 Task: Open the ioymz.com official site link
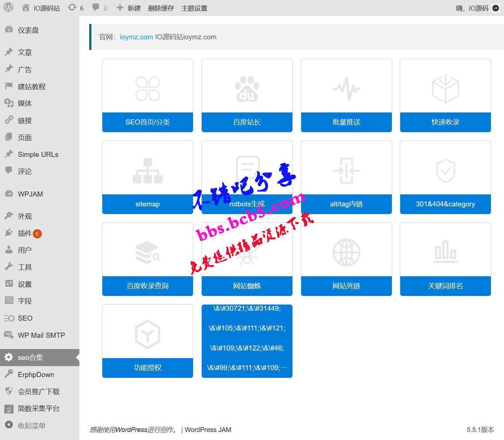coord(137,37)
